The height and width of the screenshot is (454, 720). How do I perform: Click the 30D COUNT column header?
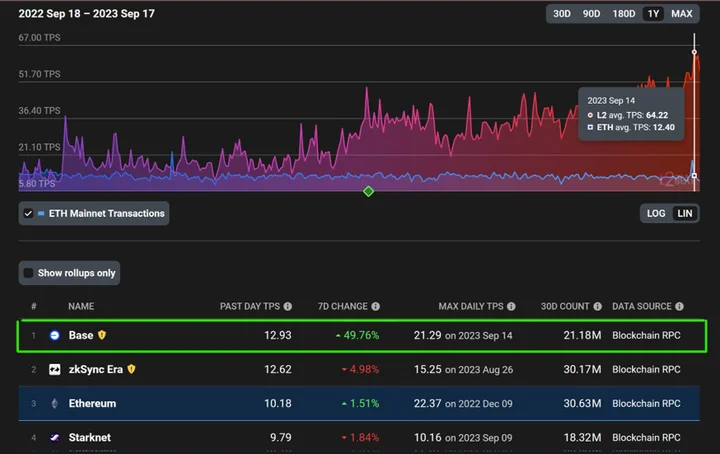click(x=565, y=306)
